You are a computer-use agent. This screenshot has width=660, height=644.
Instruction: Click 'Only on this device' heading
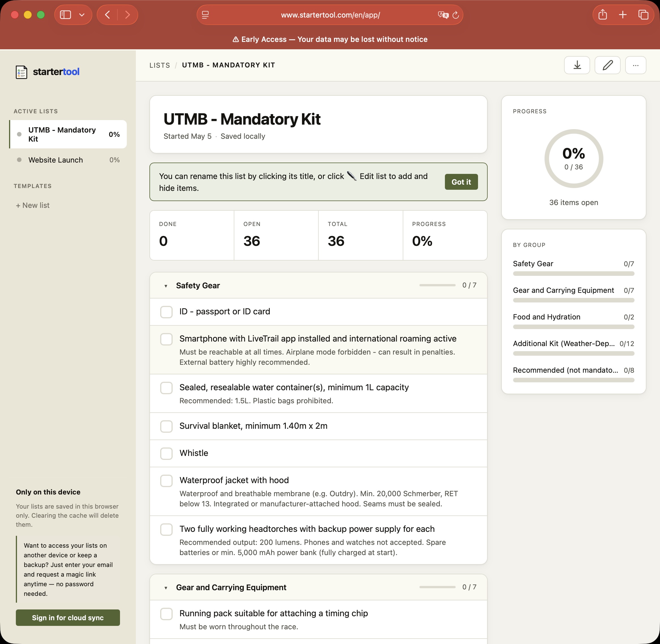pos(48,492)
